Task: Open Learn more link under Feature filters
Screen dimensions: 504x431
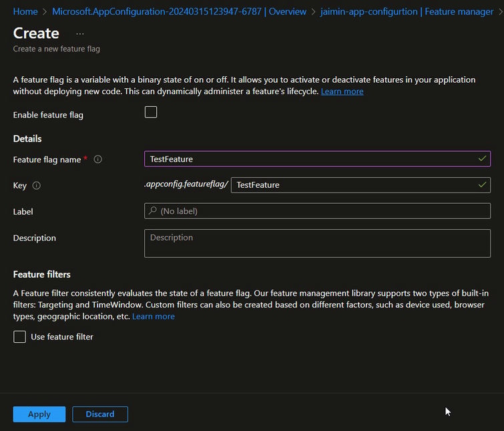Action: [x=153, y=317]
